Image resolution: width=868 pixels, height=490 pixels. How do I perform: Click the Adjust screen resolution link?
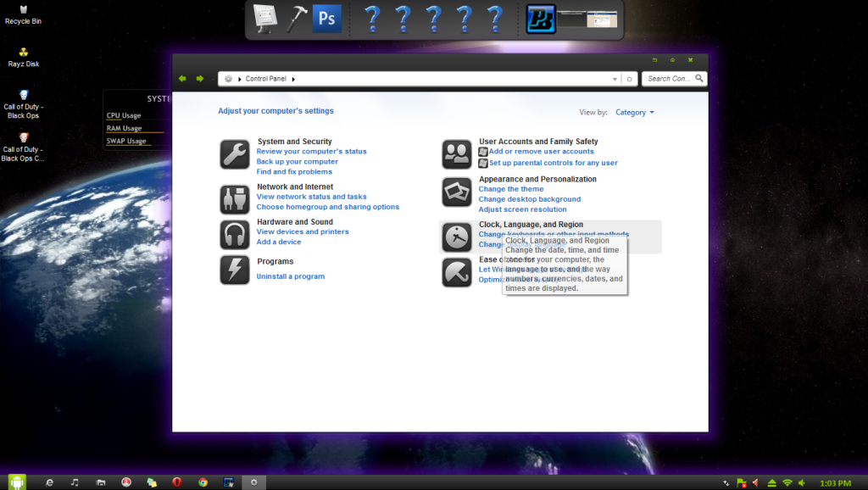[x=522, y=209]
